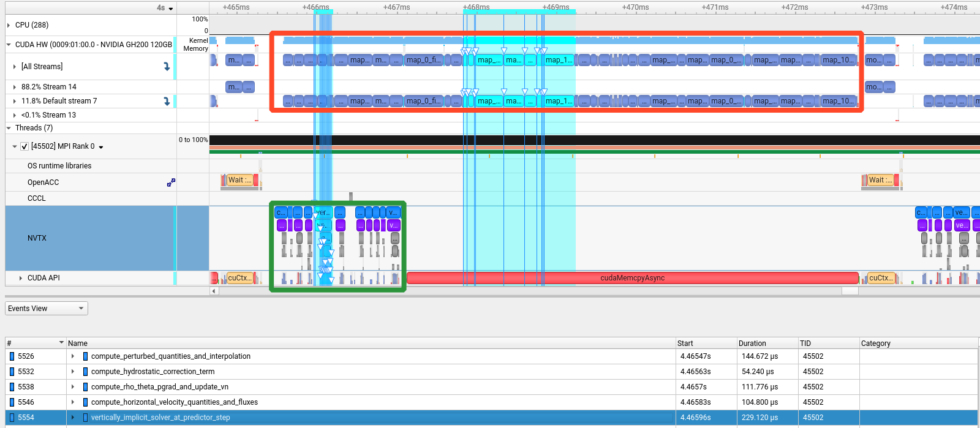
Task: Click the range icon before vertically_implicit_solver_at_predictor_step
Action: coord(85,418)
